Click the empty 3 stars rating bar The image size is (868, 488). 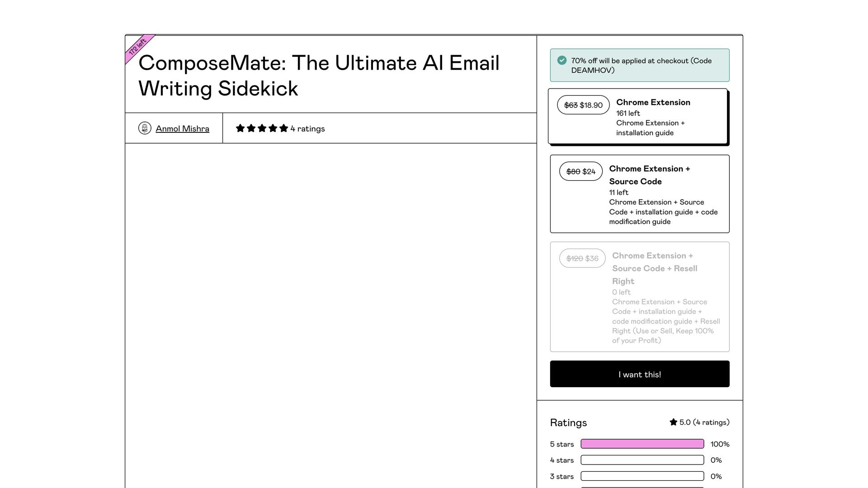point(642,476)
